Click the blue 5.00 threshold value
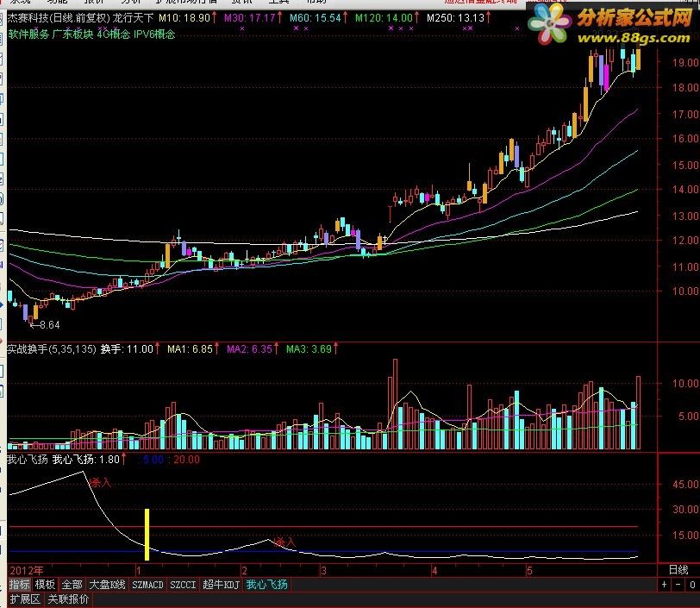The image size is (700, 608). point(153,460)
